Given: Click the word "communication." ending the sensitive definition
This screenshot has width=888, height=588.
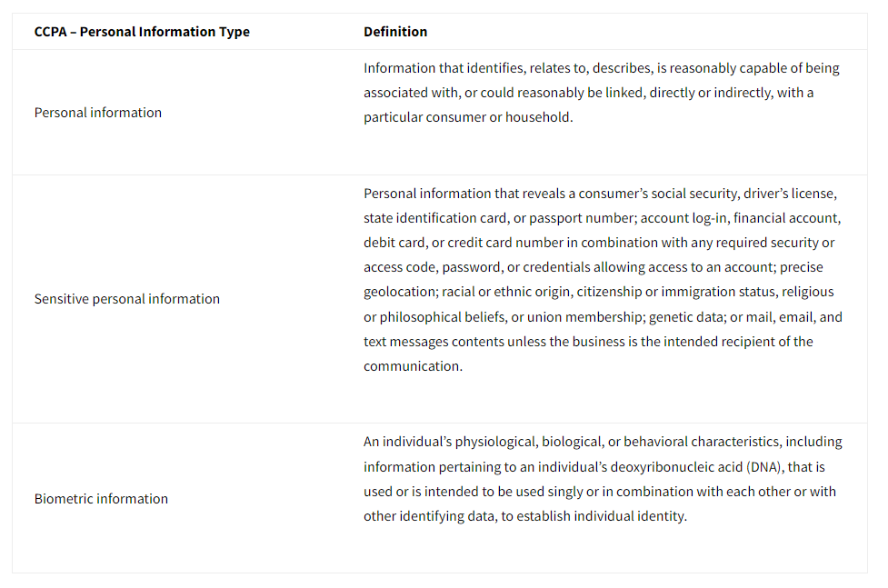Looking at the screenshot, I should click(x=414, y=366).
